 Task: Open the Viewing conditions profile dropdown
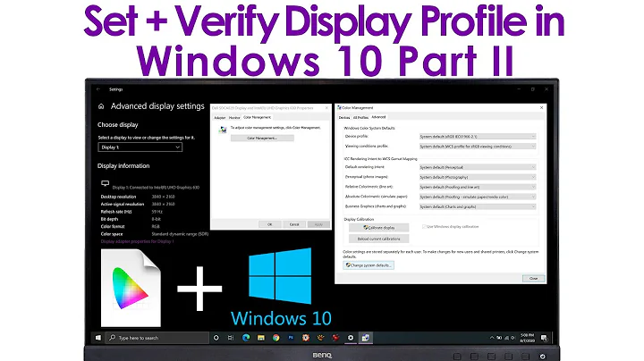click(478, 146)
